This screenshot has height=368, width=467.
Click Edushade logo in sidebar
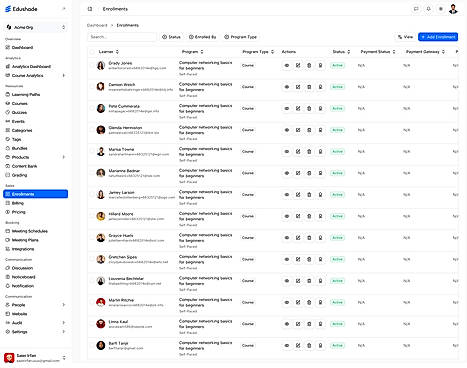(21, 9)
